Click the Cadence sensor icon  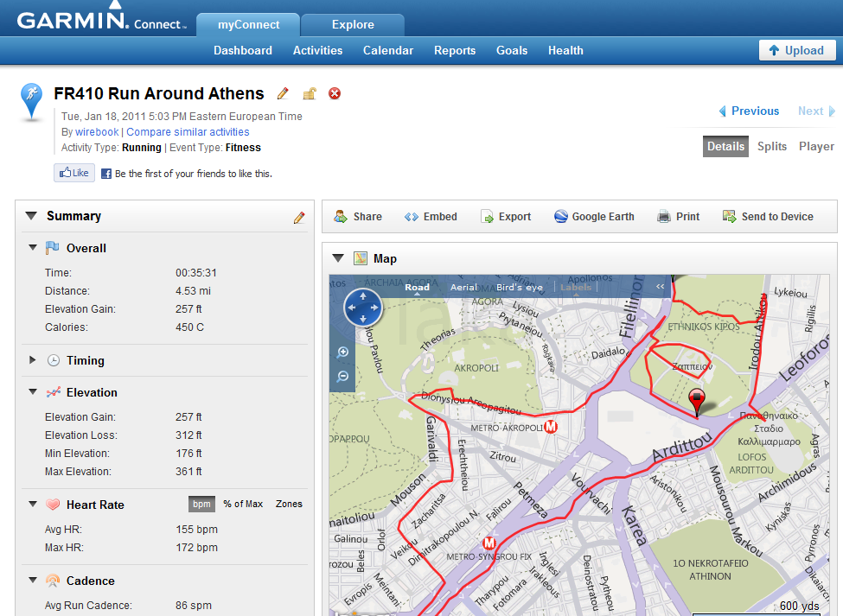(x=53, y=581)
